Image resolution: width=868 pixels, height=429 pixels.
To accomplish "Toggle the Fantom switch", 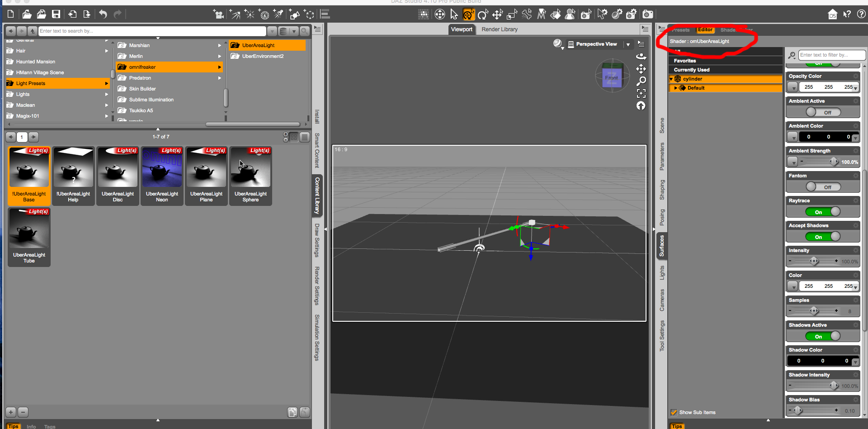I will 823,187.
